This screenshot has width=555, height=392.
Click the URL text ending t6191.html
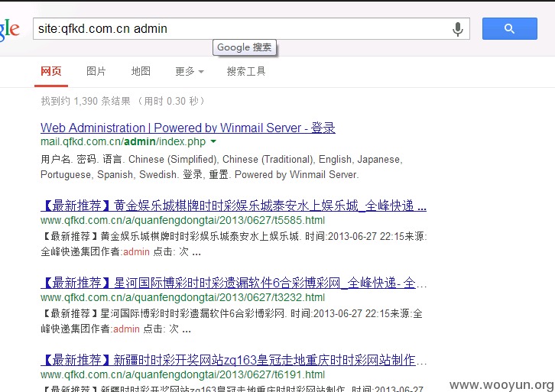(x=183, y=374)
